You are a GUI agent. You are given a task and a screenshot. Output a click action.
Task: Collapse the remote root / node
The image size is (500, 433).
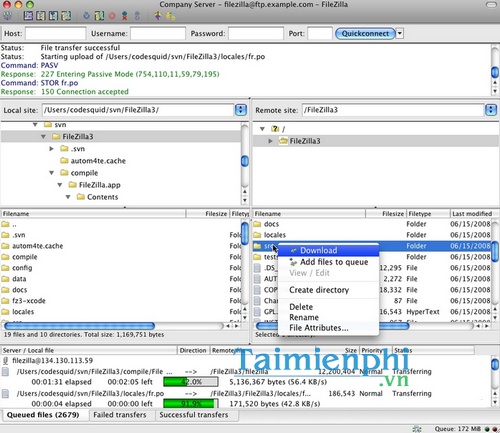click(262, 129)
